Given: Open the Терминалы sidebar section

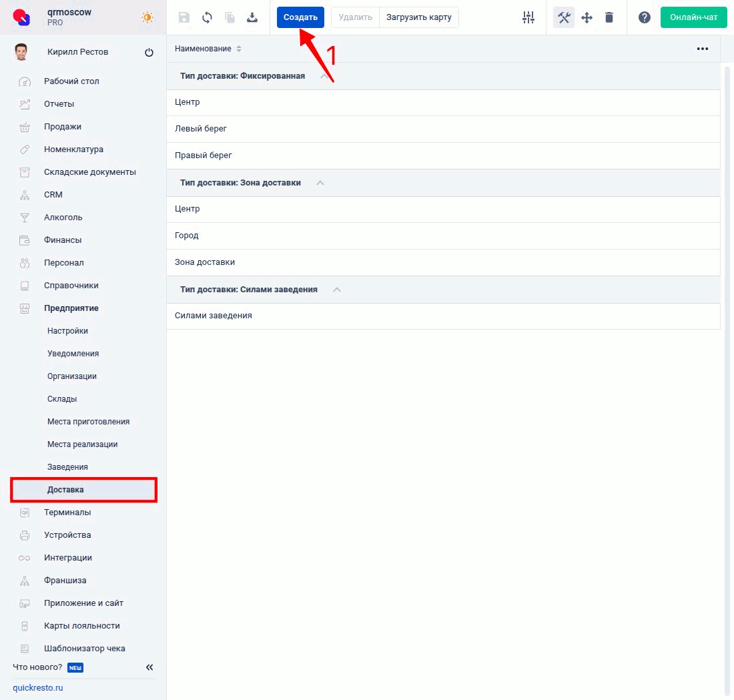Looking at the screenshot, I should (x=67, y=512).
